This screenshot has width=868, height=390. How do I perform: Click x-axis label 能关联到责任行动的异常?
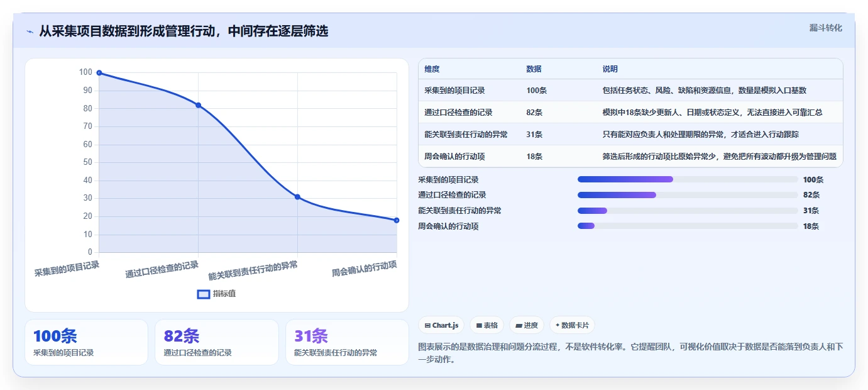pos(253,270)
